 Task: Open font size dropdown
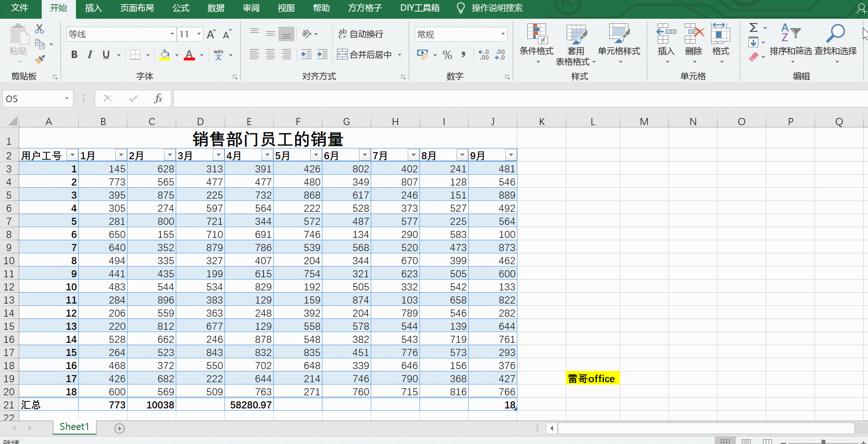click(199, 34)
